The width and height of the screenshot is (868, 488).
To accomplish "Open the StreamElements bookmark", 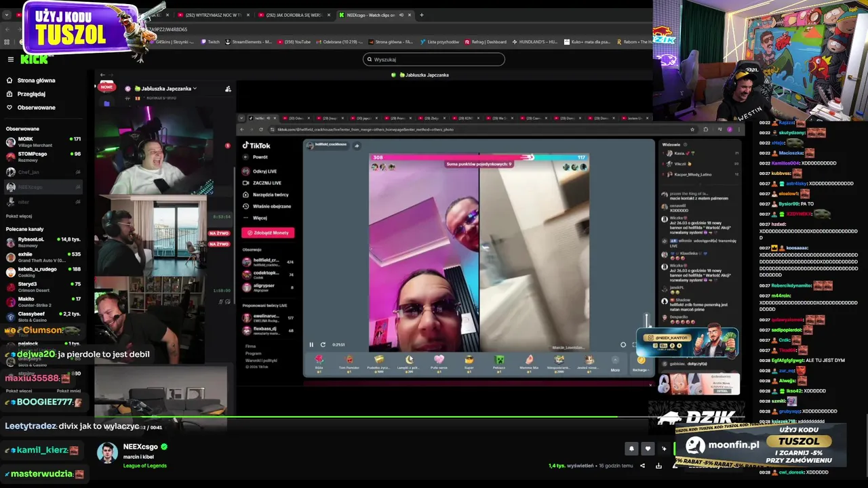I will click(x=248, y=42).
